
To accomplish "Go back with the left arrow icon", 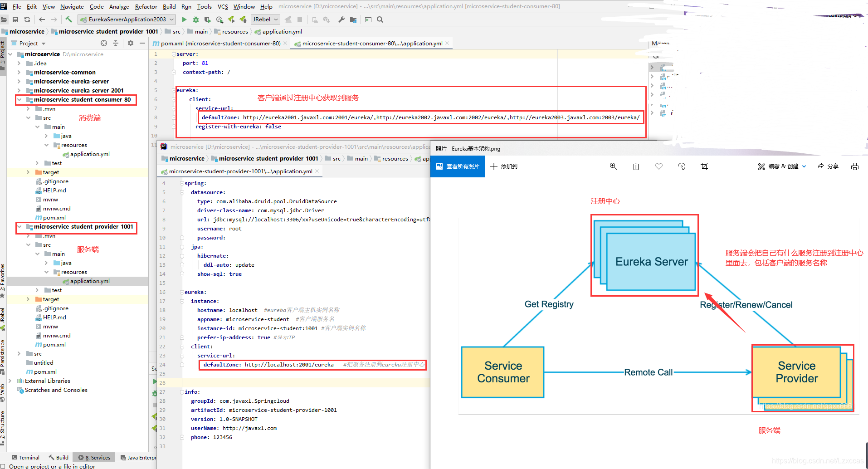I will (x=42, y=20).
